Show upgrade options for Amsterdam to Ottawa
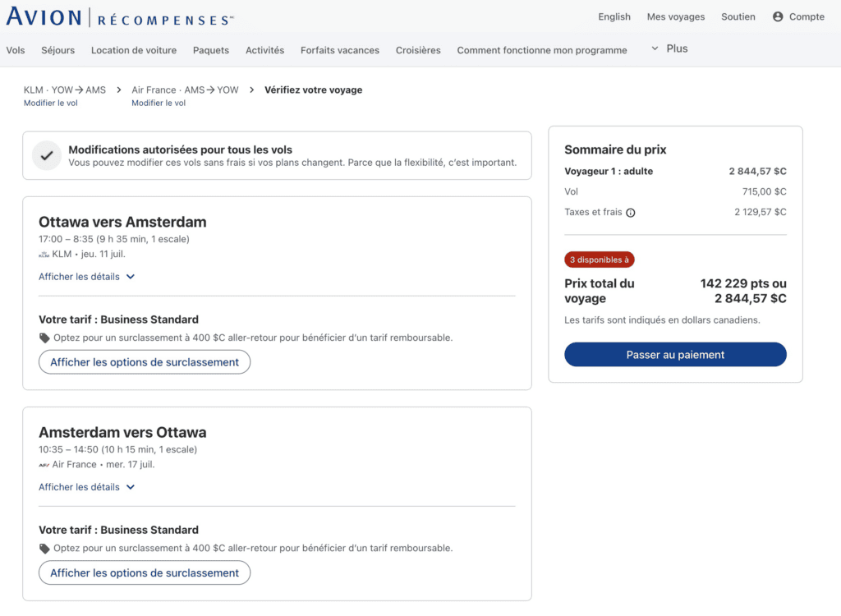 145,572
